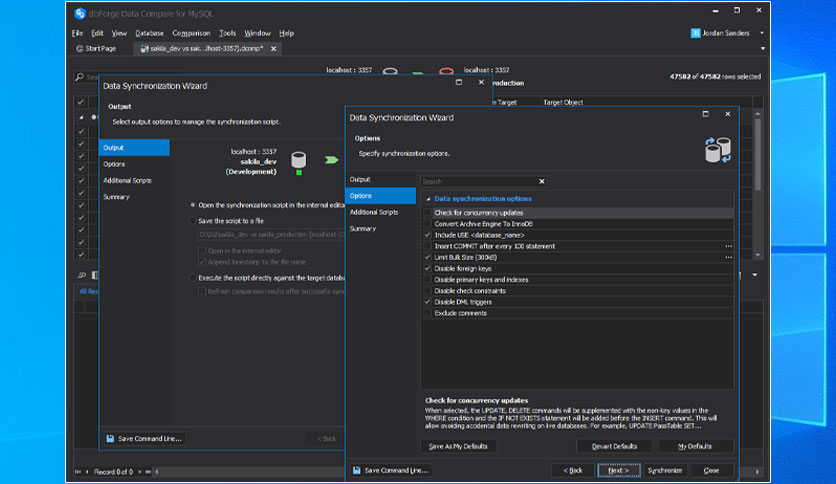This screenshot has height=484, width=836.
Task: Click the Next button
Action: pyautogui.click(x=618, y=471)
